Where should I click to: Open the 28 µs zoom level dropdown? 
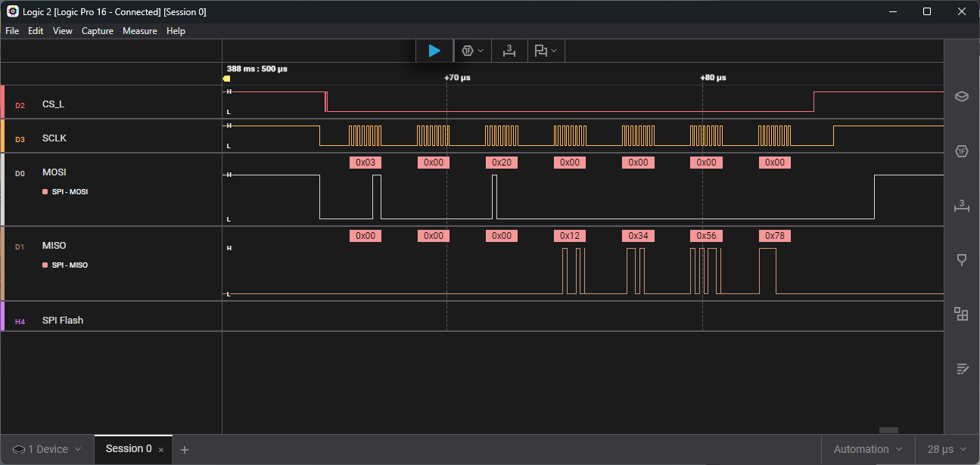tap(947, 449)
